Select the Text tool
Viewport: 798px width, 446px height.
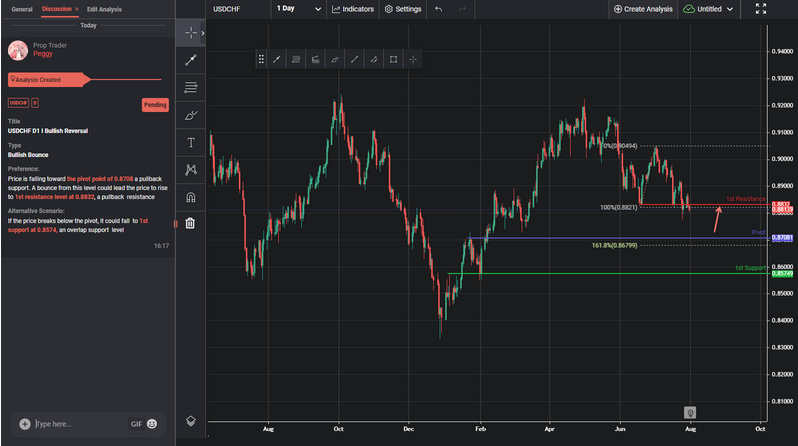191,143
